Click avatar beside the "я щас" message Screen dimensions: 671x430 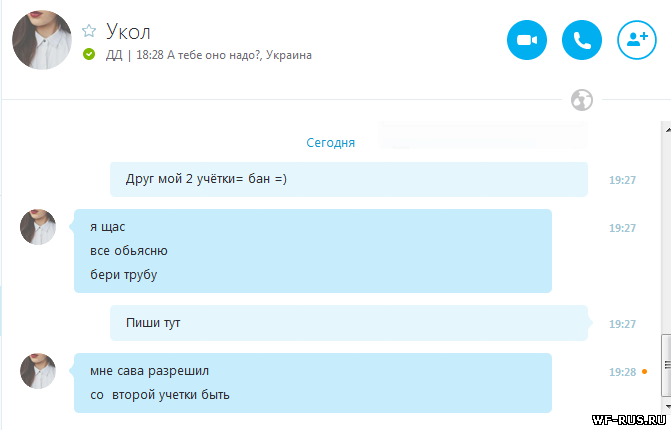[x=38, y=227]
